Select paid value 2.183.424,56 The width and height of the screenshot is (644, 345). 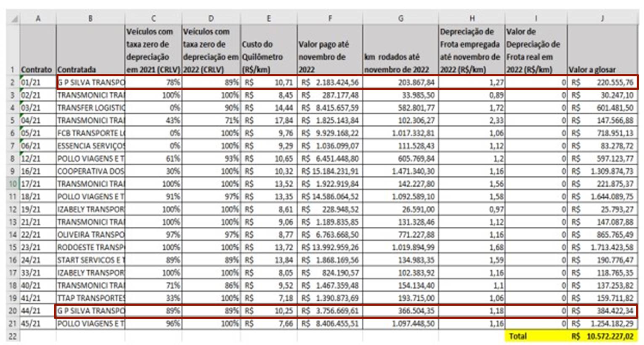click(330, 82)
